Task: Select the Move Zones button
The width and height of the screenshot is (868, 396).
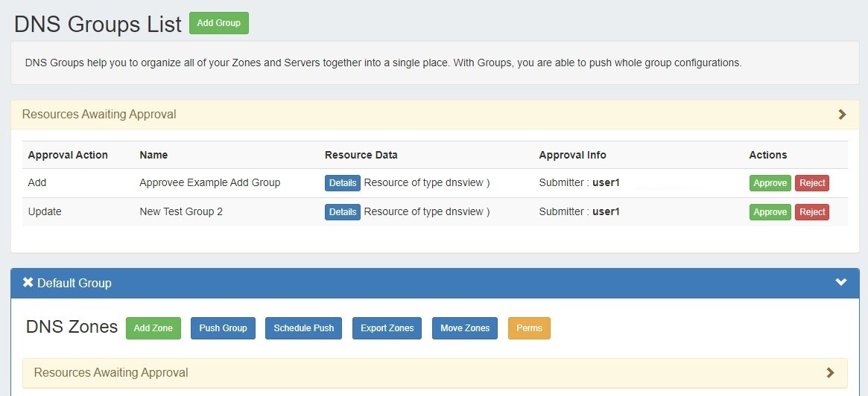Action: click(465, 328)
